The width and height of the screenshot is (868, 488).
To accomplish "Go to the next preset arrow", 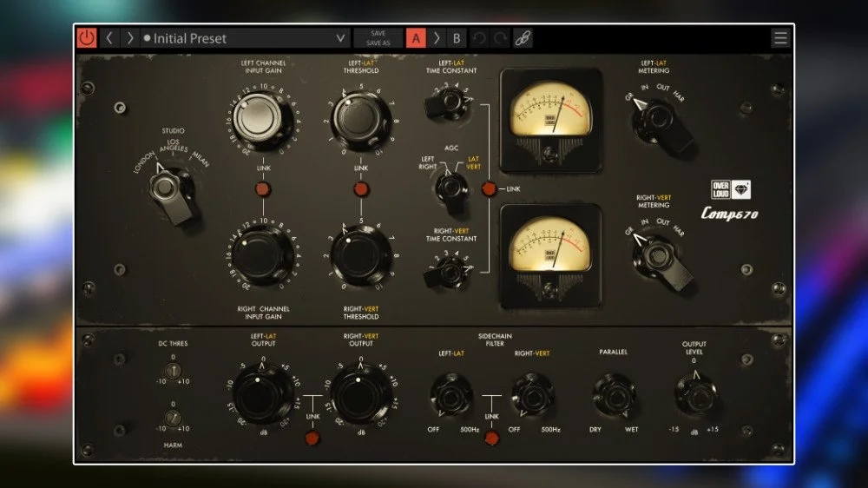I will point(130,38).
